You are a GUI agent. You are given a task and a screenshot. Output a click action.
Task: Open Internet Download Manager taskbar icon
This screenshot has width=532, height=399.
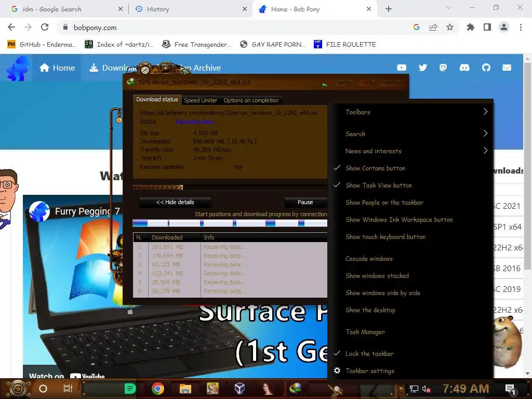coord(295,389)
